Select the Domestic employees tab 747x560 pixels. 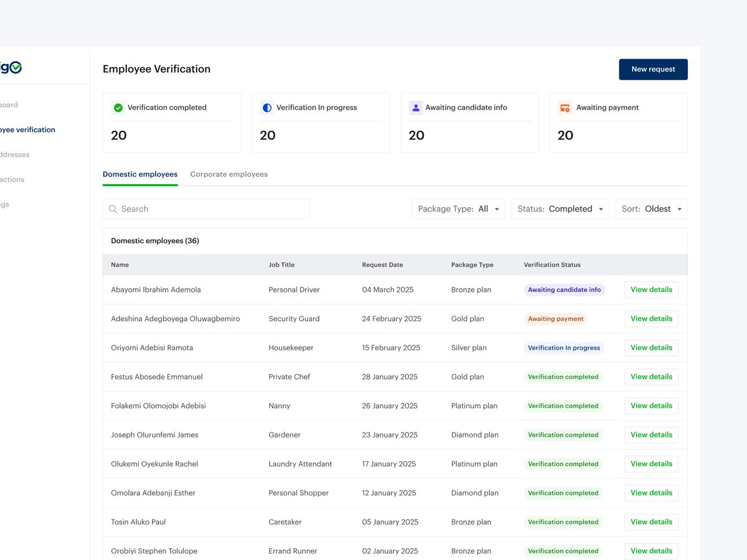pyautogui.click(x=140, y=174)
